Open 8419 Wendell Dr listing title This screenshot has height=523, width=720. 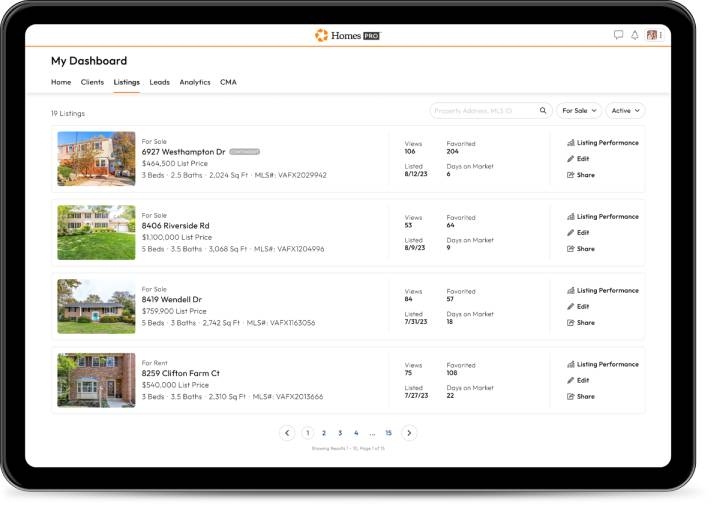pyautogui.click(x=172, y=299)
